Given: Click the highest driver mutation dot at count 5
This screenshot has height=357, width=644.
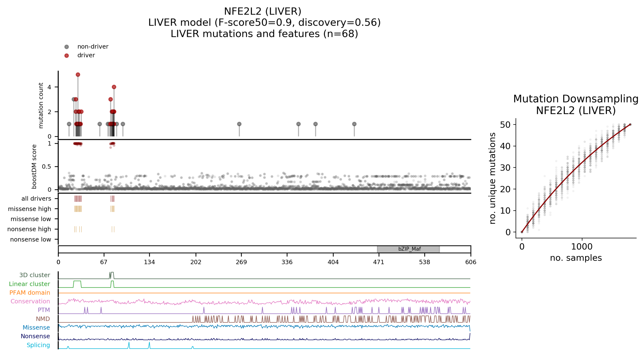Looking at the screenshot, I should 78,74.
